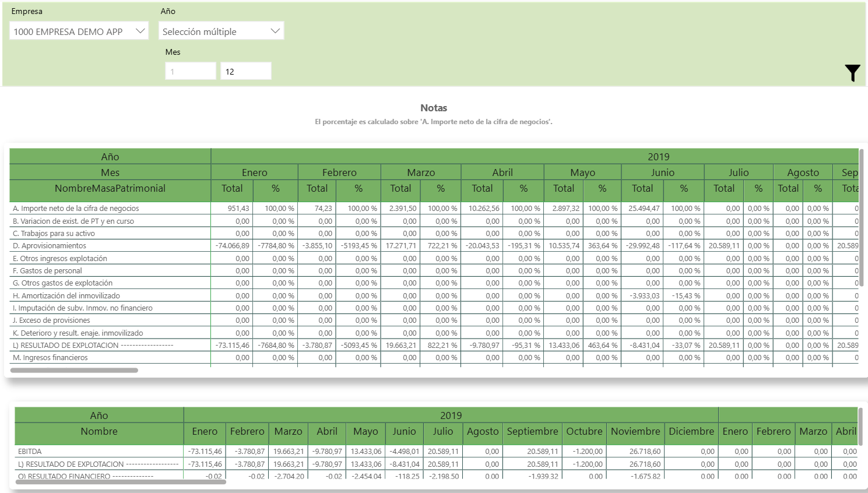Select the Febrero header in the top table
This screenshot has width=868, height=493.
[339, 172]
